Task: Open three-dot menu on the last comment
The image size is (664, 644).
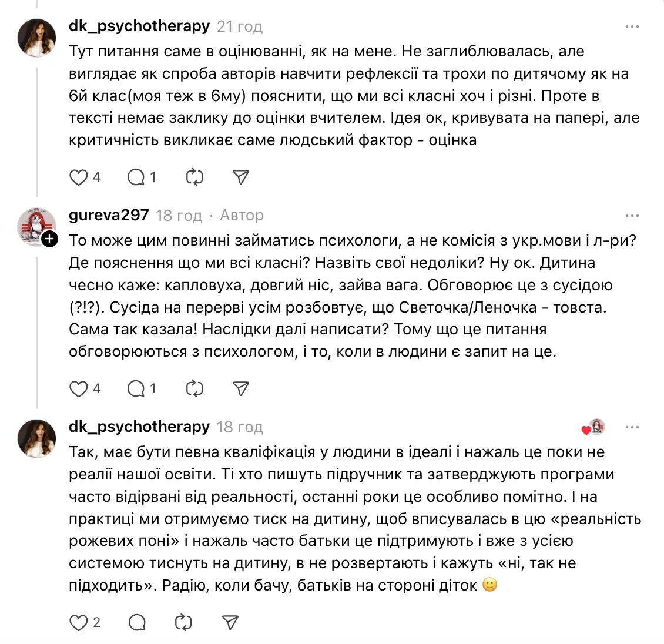Action: pyautogui.click(x=632, y=428)
